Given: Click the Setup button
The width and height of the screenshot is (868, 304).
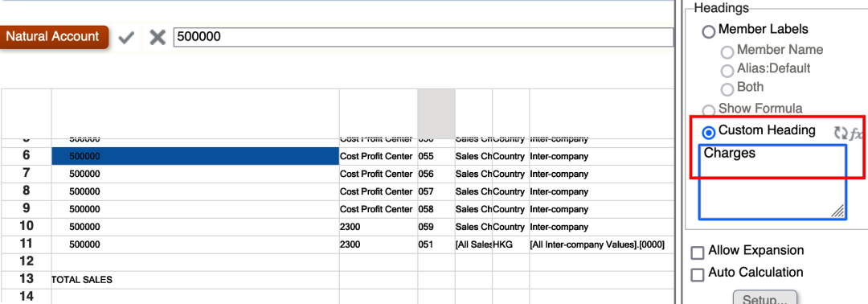Looking at the screenshot, I should click(x=764, y=298).
